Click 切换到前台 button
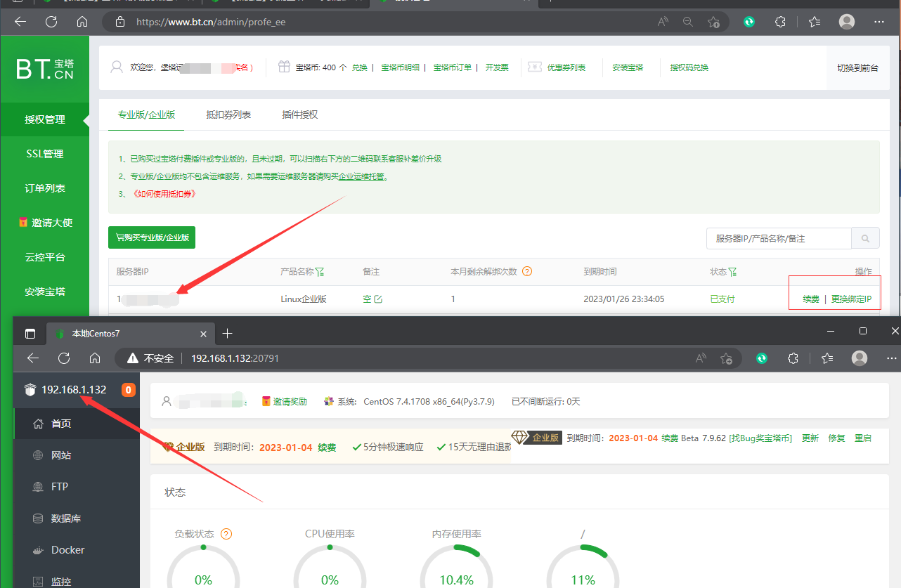The image size is (901, 588). pyautogui.click(x=857, y=68)
